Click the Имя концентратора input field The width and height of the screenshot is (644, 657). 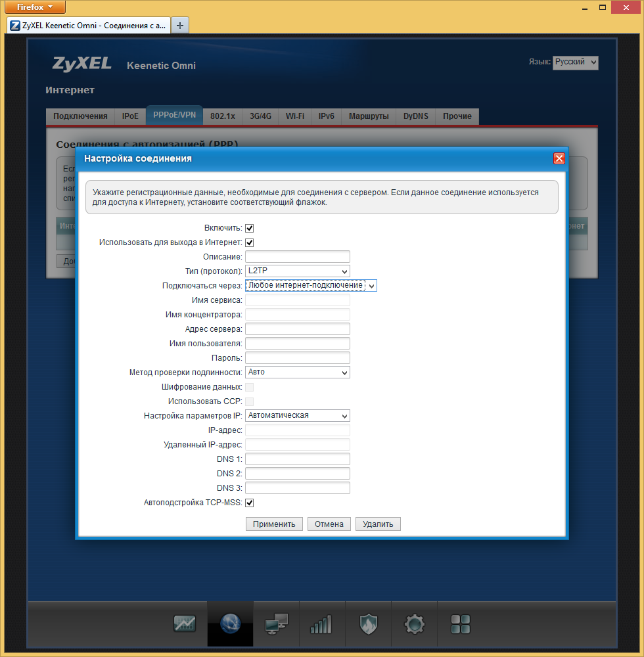[x=298, y=314]
